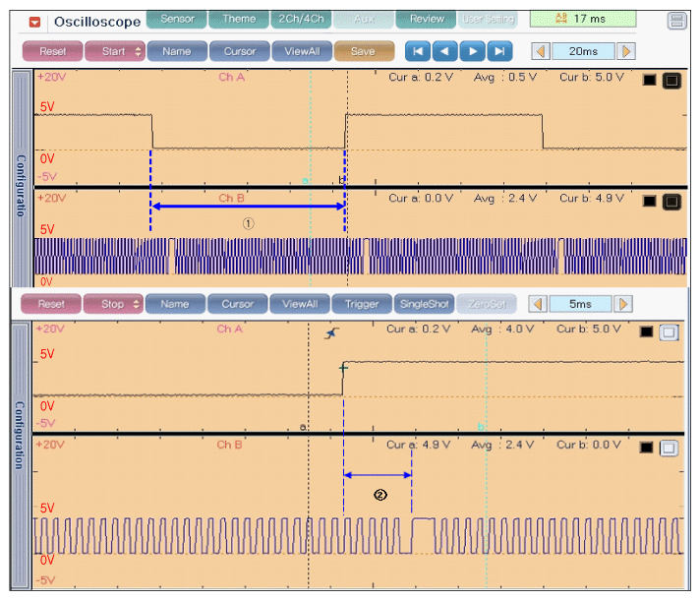Open the Review tab
This screenshot has width=700, height=600.
(x=426, y=20)
